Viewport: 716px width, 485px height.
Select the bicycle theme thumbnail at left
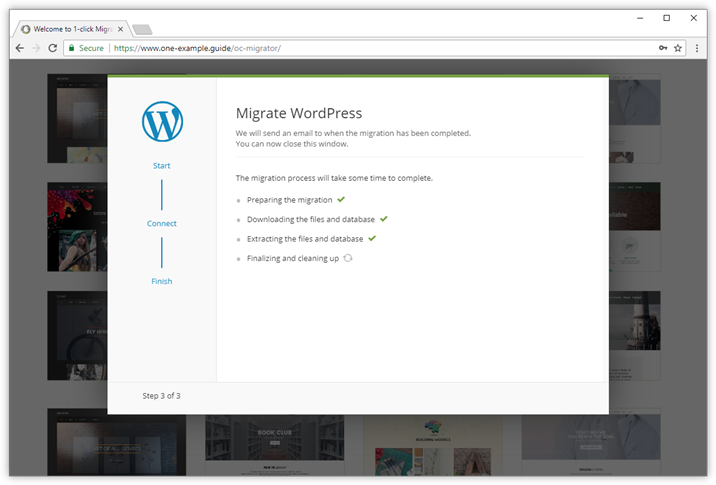pyautogui.click(x=77, y=336)
